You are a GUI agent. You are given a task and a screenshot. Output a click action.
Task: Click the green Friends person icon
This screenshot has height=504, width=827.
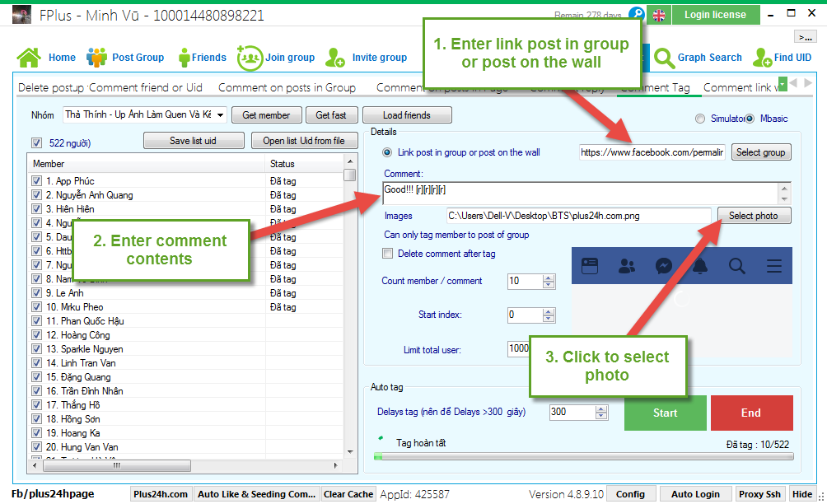[x=184, y=58]
